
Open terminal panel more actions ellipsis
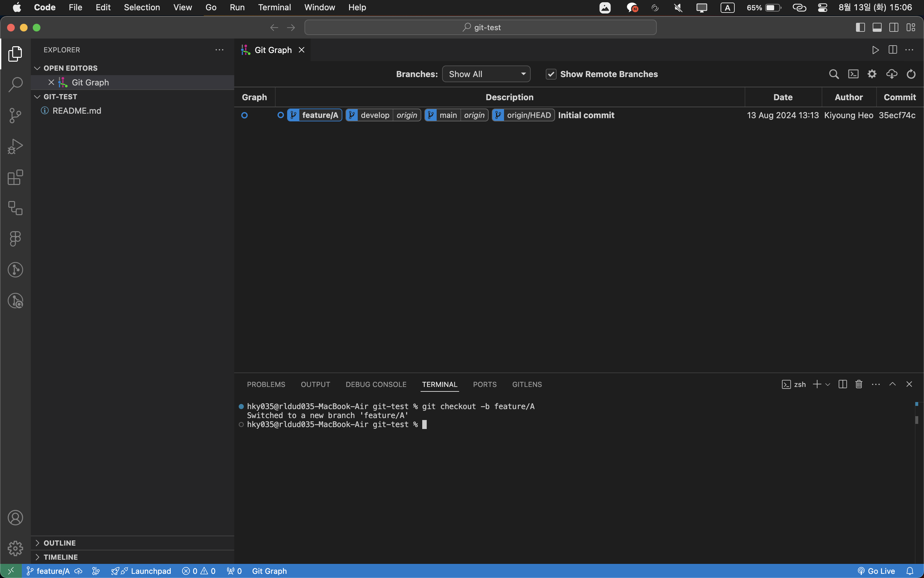tap(876, 384)
